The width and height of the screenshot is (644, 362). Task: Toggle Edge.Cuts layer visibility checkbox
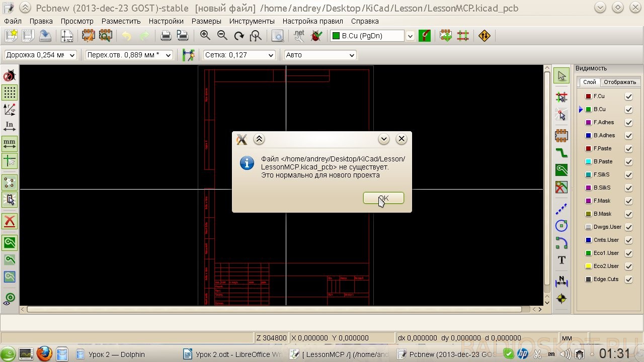[x=628, y=279]
